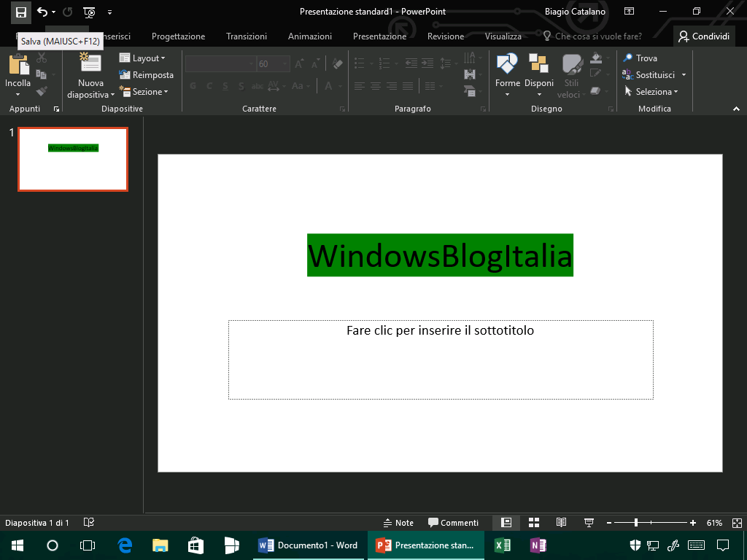
Task: Start the slideshow from the status bar
Action: tap(589, 523)
